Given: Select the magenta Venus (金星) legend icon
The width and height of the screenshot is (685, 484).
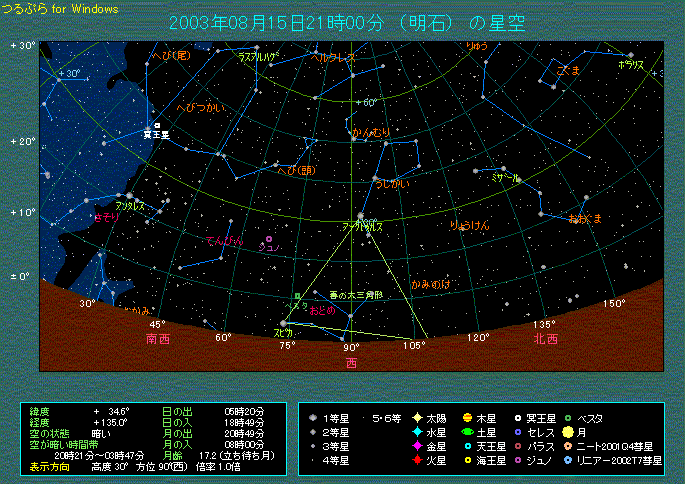Looking at the screenshot, I should point(417,446).
